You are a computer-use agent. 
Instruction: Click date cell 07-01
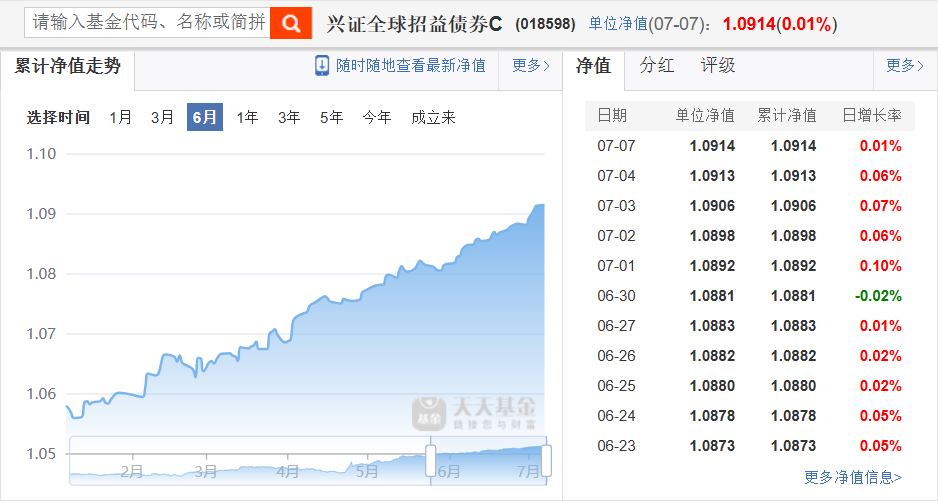pyautogui.click(x=616, y=266)
